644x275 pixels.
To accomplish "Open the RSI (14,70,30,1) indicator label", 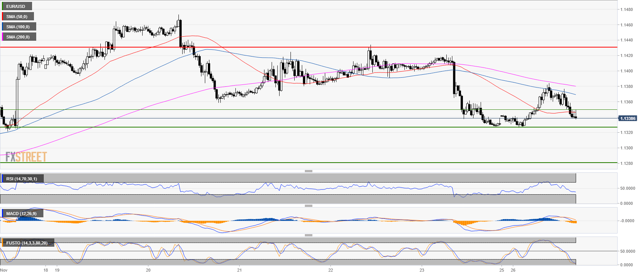I will (x=22, y=179).
